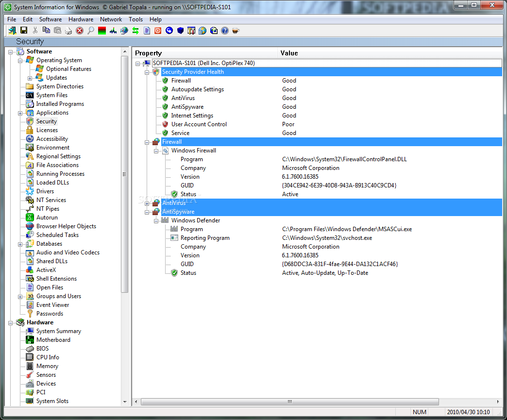
Task: Click the Exit door icon in toolbar
Action: tap(13, 31)
